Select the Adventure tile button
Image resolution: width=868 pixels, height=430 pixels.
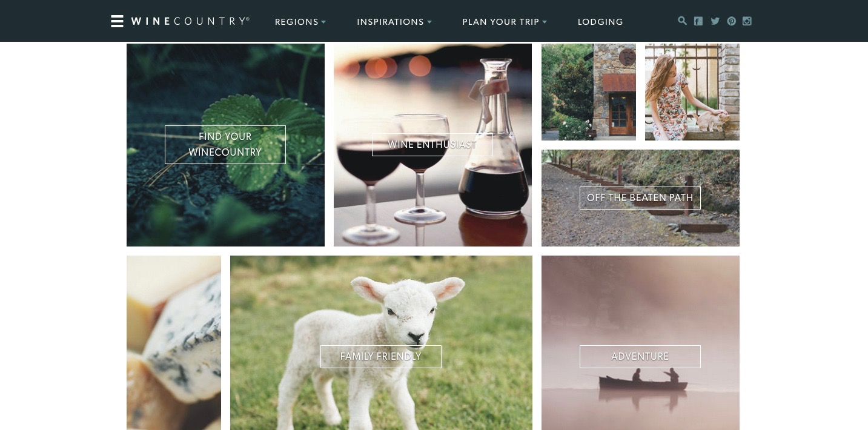(x=640, y=357)
